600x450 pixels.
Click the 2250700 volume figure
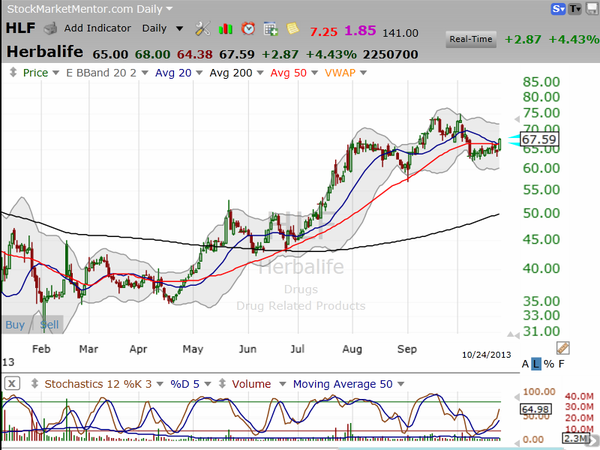[x=390, y=54]
